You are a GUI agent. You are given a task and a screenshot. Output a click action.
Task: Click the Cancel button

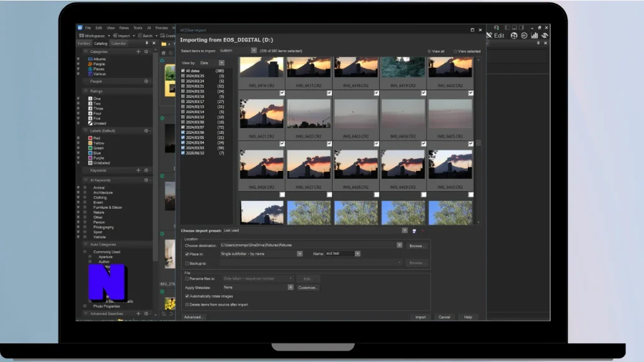click(444, 317)
